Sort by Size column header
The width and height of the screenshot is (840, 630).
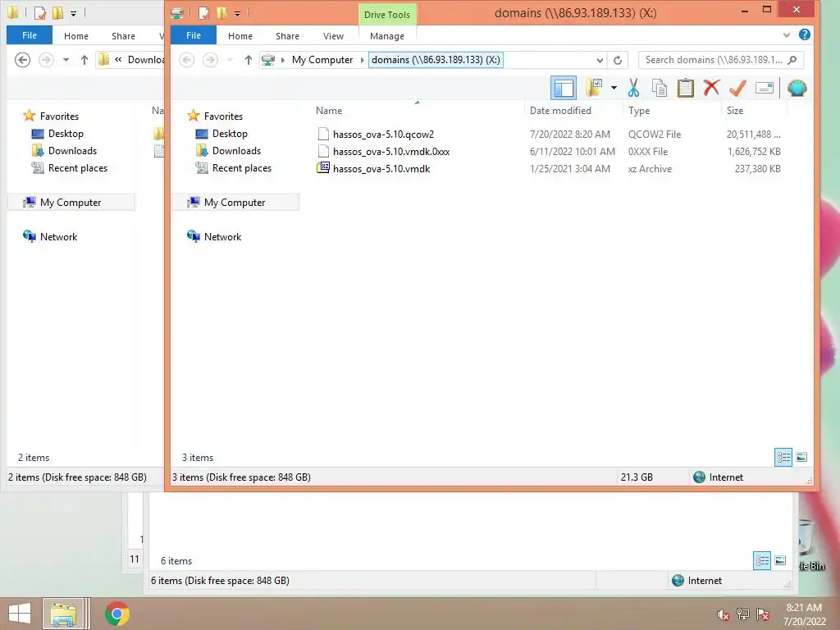coord(735,111)
